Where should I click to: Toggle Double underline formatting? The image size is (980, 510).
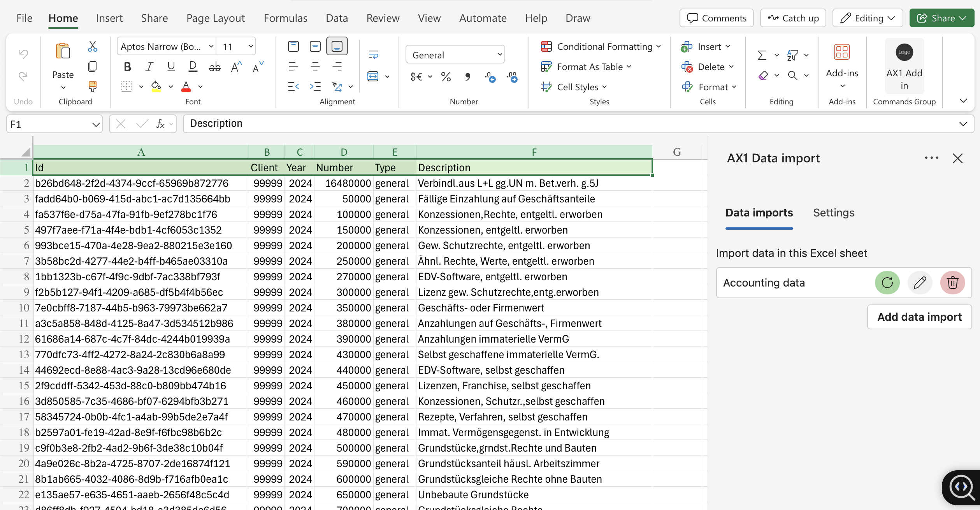[193, 67]
